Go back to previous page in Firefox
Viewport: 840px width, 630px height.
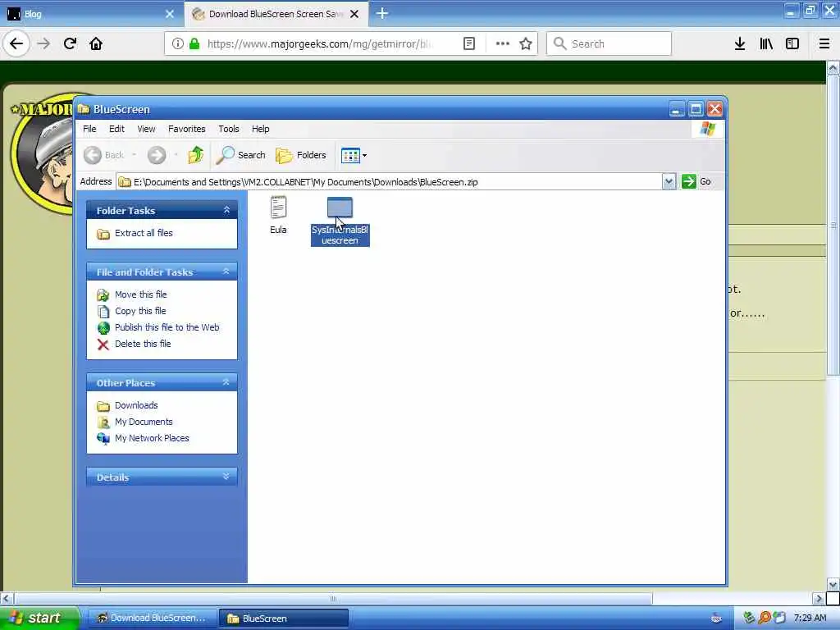[16, 43]
